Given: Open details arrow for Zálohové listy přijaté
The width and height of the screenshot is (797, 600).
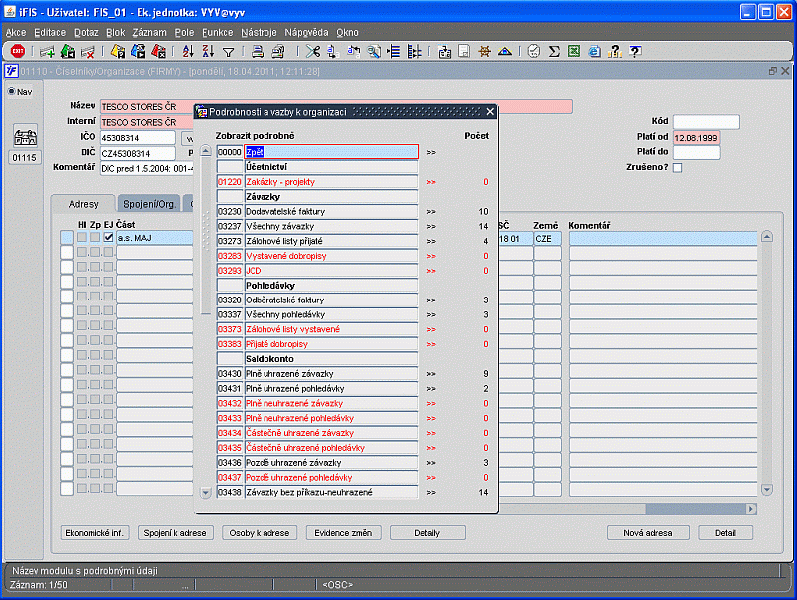Looking at the screenshot, I should click(x=431, y=241).
